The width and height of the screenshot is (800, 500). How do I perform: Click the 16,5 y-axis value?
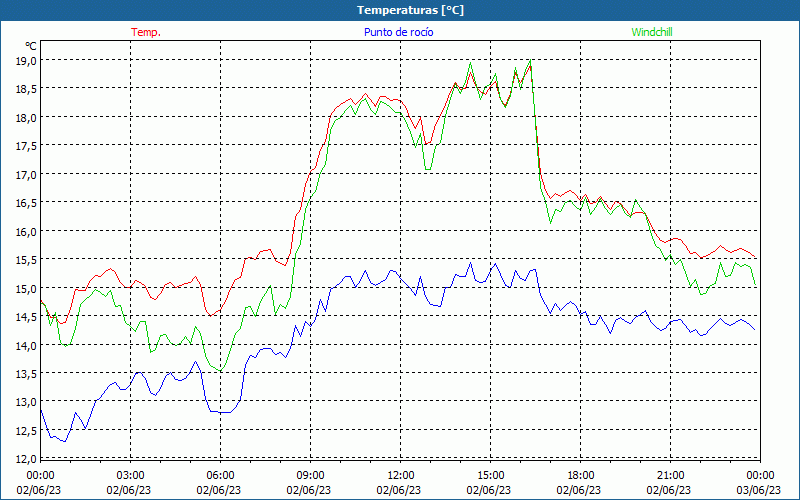tap(27, 203)
